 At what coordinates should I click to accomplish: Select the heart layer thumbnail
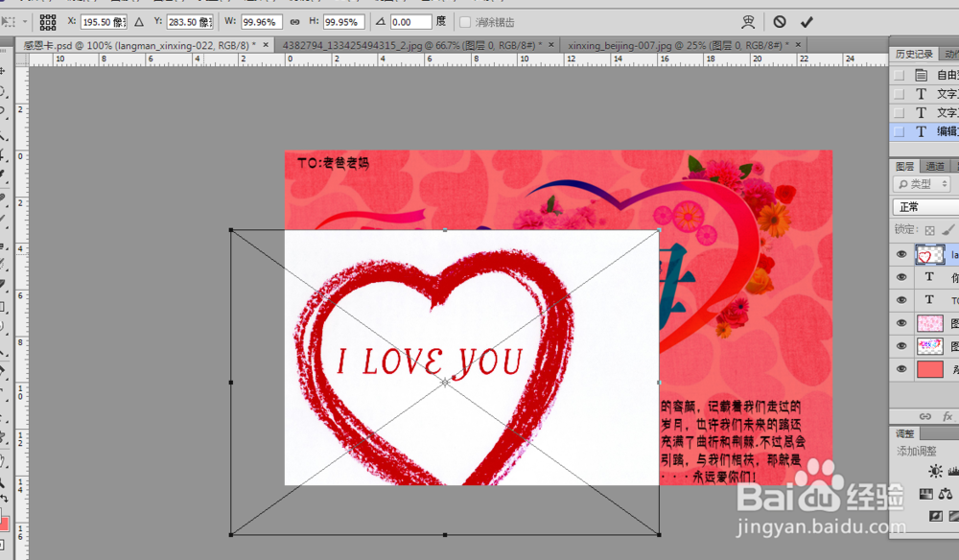pos(929,255)
